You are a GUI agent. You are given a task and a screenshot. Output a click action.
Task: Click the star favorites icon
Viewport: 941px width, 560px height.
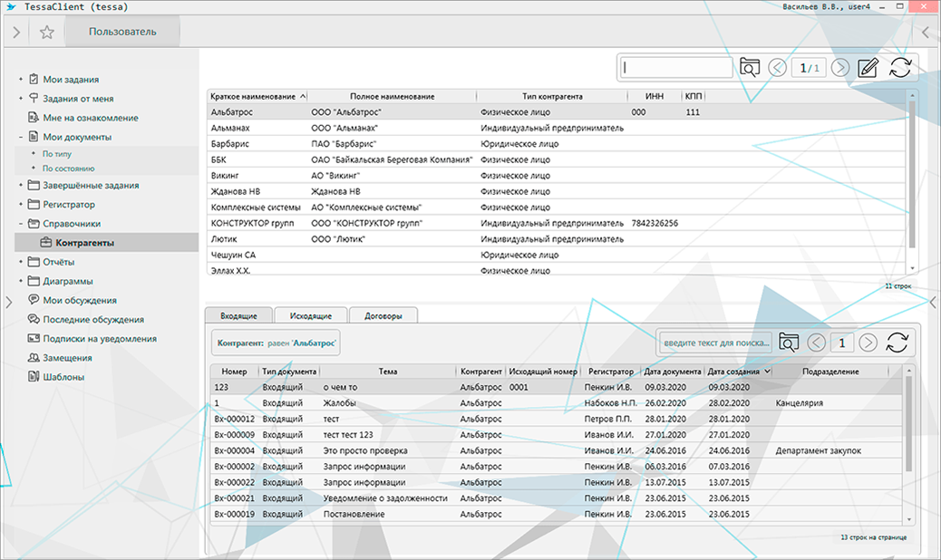[47, 33]
